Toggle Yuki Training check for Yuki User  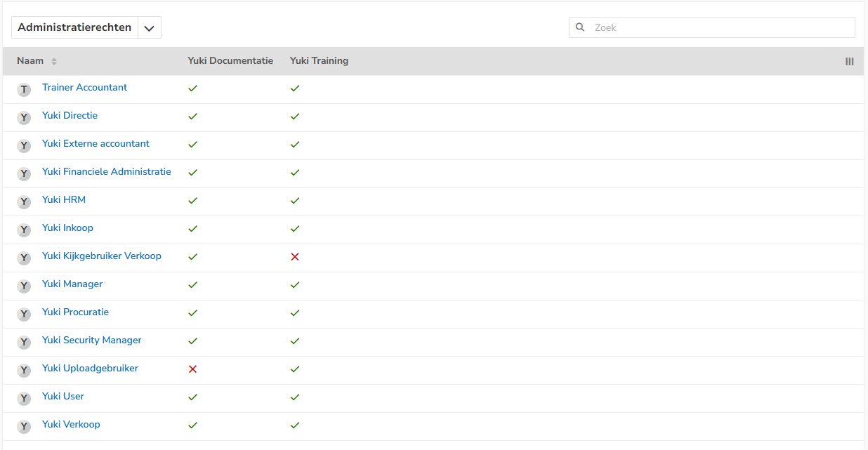(x=295, y=397)
